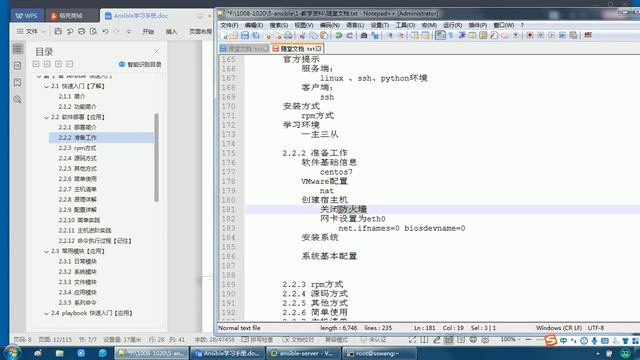Open Notepad++ 视图(V) menu

[x=304, y=25]
